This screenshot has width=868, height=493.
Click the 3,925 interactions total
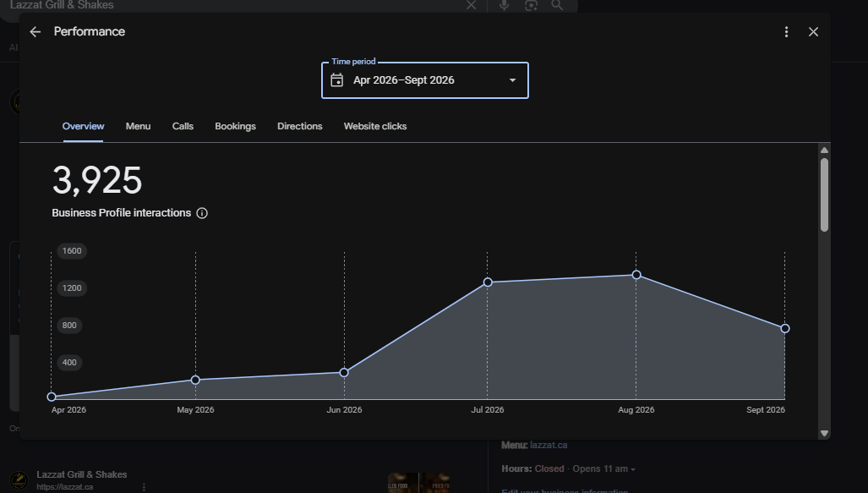pyautogui.click(x=97, y=181)
